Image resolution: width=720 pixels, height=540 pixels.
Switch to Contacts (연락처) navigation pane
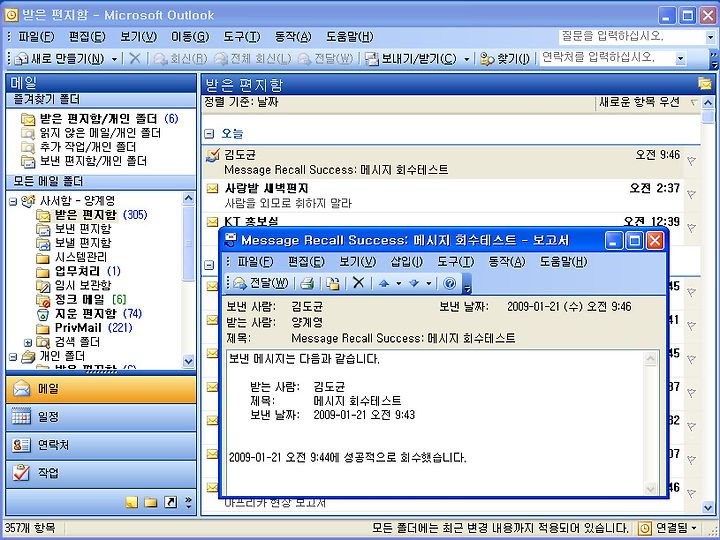tap(101, 445)
